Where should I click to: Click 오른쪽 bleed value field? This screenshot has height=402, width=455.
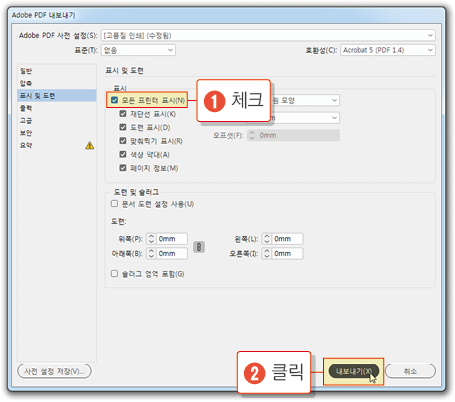tap(287, 253)
